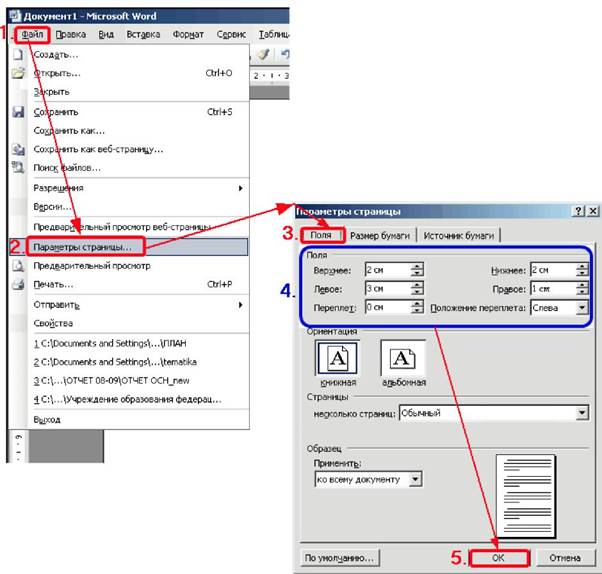Click the По умолчанию… button
Image resolution: width=602 pixels, height=574 pixels.
339,557
